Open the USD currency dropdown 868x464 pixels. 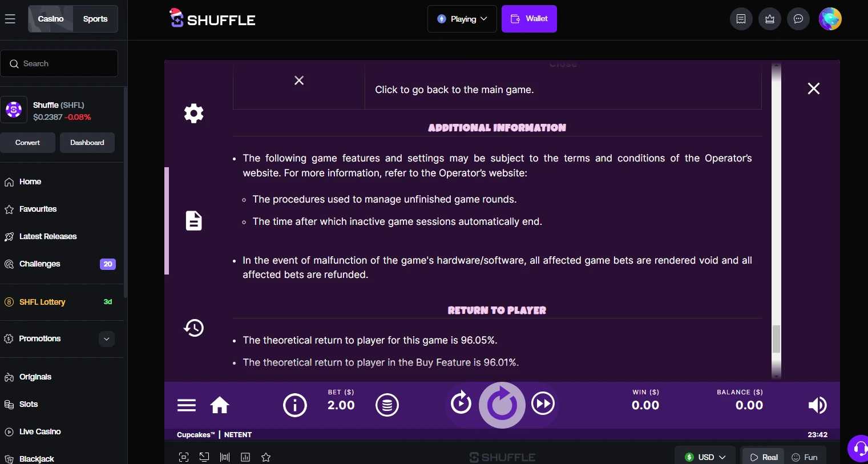pos(705,457)
